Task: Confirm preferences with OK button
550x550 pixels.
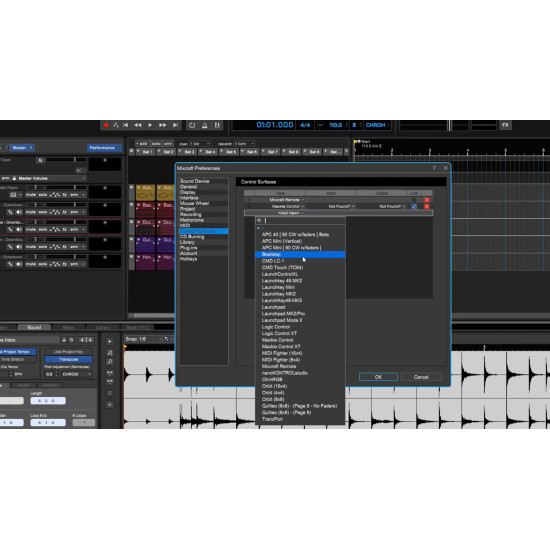Action: (x=378, y=377)
